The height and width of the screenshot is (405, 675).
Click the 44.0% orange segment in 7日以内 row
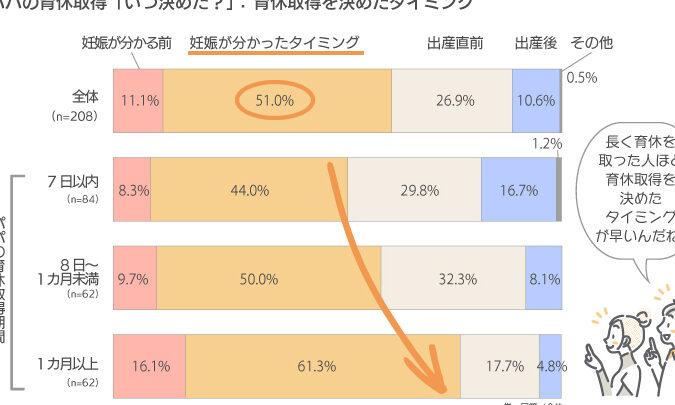coord(249,190)
